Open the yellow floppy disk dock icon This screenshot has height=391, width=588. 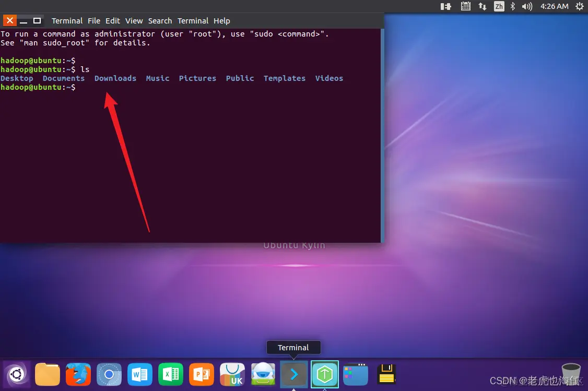(x=386, y=374)
